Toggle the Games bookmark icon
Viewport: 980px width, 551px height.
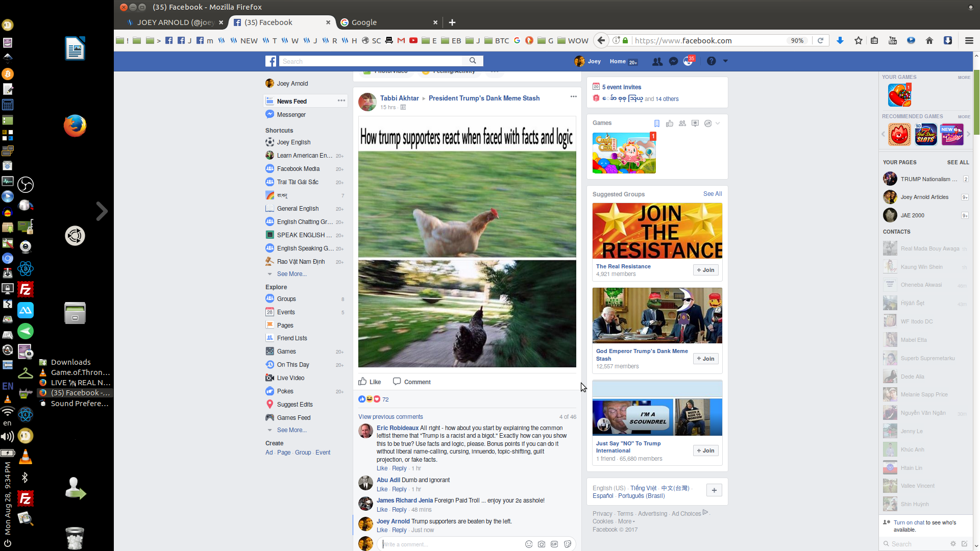(x=657, y=123)
